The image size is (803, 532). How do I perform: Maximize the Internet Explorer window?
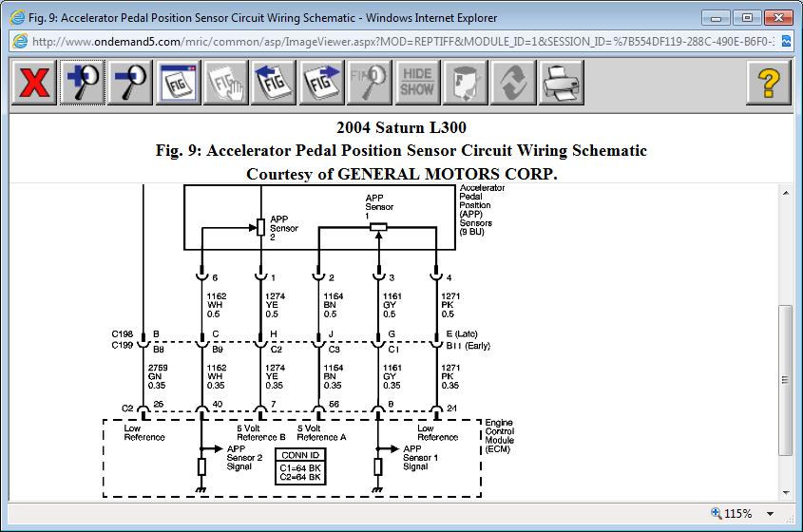747,18
